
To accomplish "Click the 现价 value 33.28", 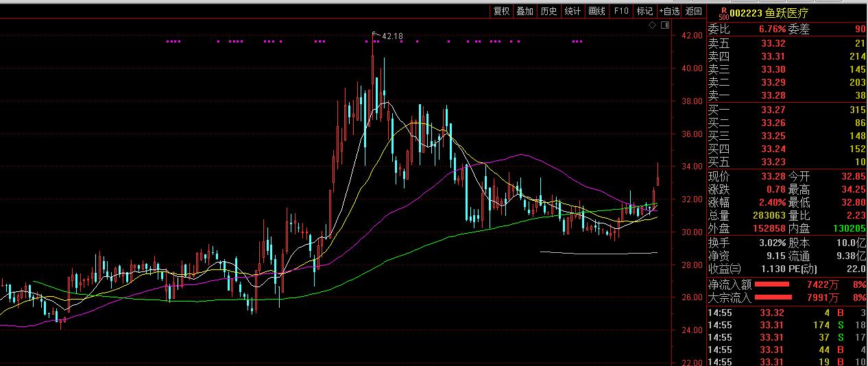I will (x=773, y=176).
